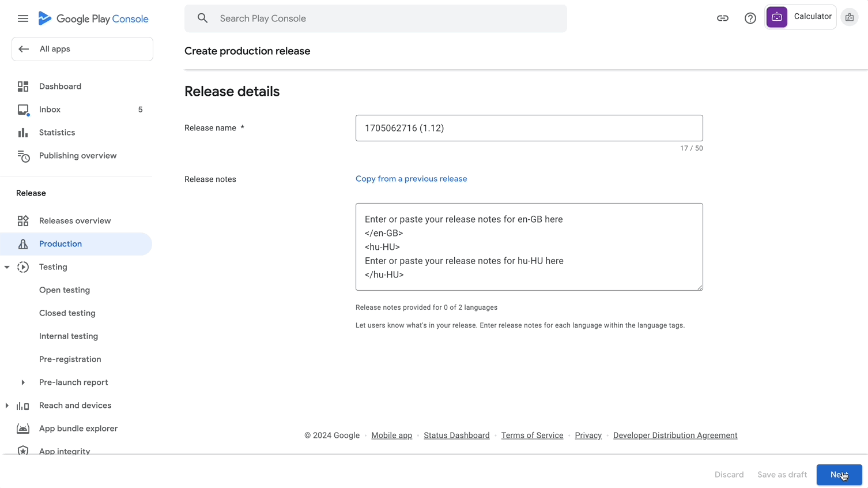The image size is (868, 488).
Task: Collapse the Testing section
Action: point(6,266)
